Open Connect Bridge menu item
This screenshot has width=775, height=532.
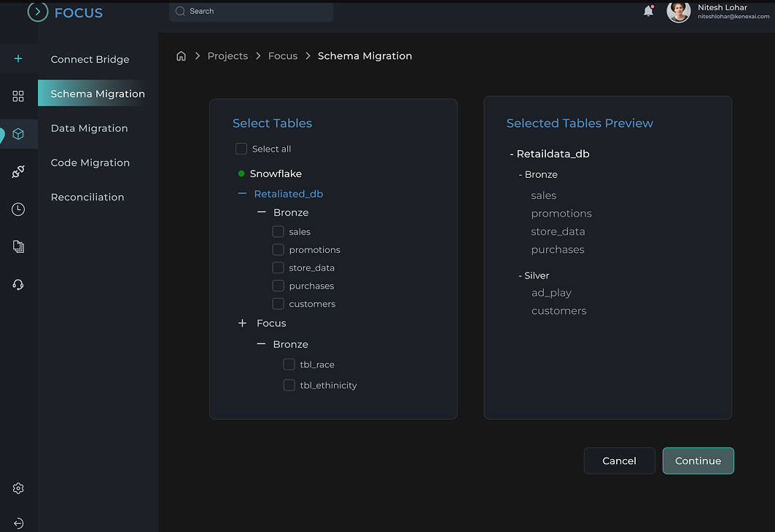(x=90, y=59)
